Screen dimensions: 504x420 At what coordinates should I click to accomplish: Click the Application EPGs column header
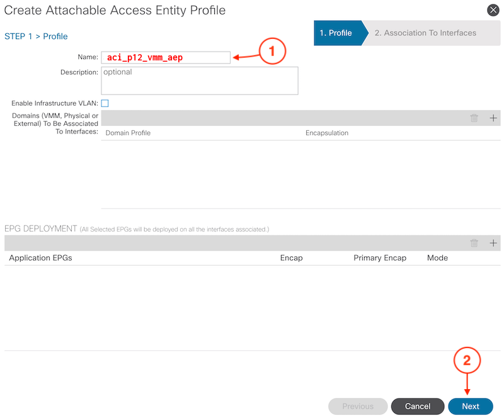pos(40,258)
